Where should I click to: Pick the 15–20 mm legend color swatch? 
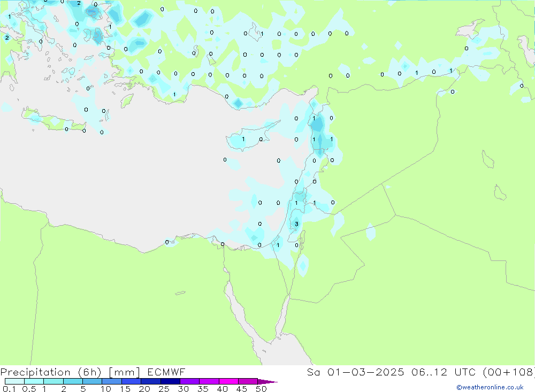(131, 381)
